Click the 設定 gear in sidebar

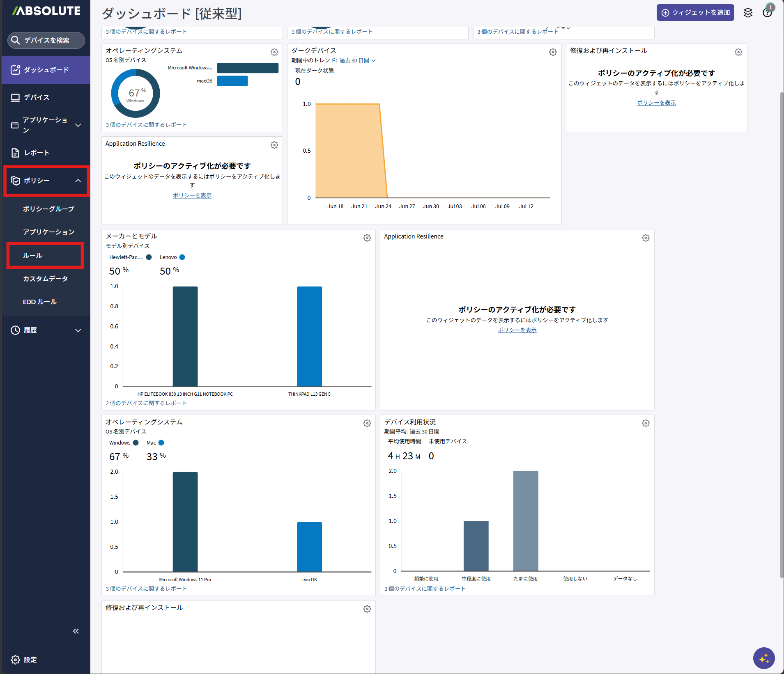(24, 660)
